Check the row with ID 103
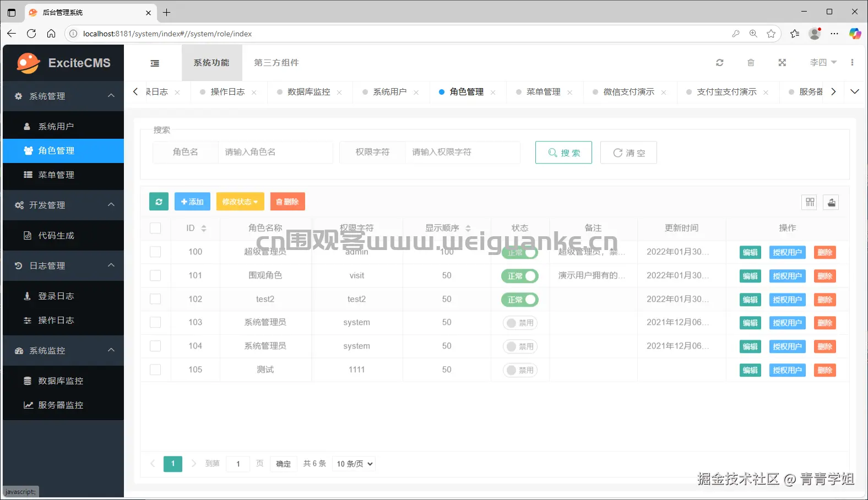868x500 pixels. [155, 322]
